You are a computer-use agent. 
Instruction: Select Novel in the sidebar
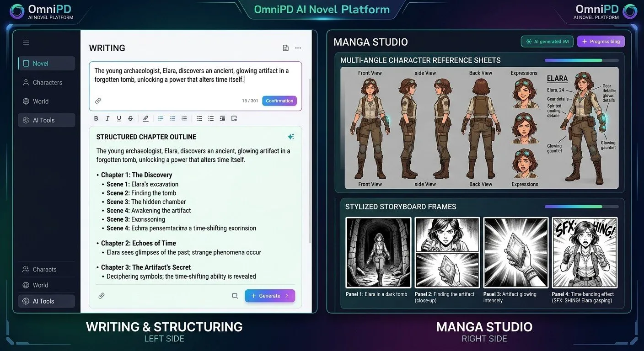47,64
